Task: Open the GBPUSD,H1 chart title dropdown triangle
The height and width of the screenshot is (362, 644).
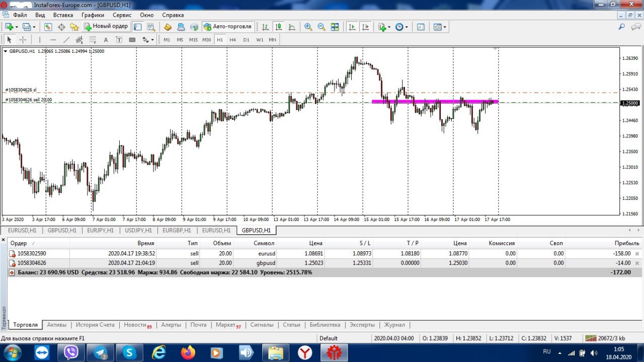Action: 5,51
